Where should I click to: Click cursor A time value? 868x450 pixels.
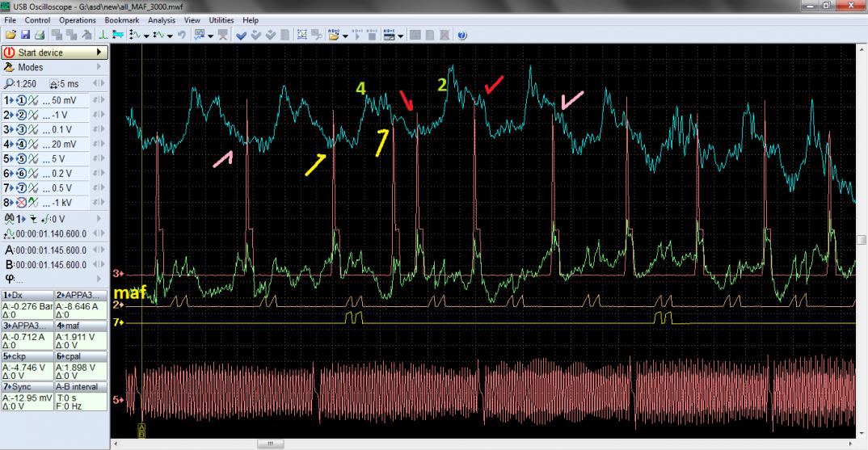(51, 250)
